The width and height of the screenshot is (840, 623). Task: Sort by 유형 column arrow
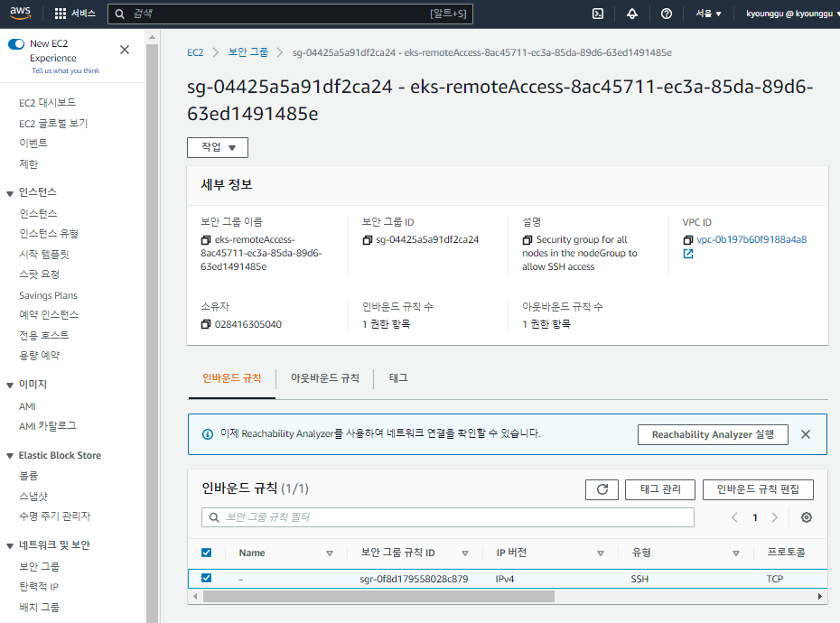(x=736, y=553)
